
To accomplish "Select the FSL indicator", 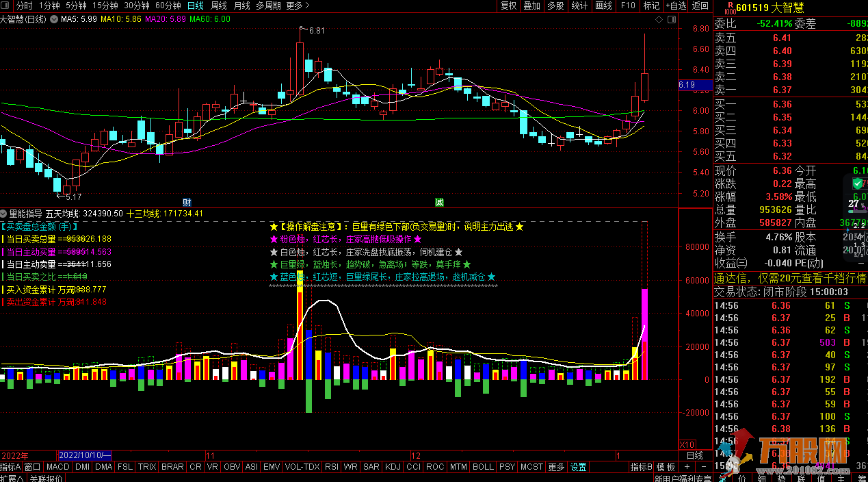I will 125,467.
